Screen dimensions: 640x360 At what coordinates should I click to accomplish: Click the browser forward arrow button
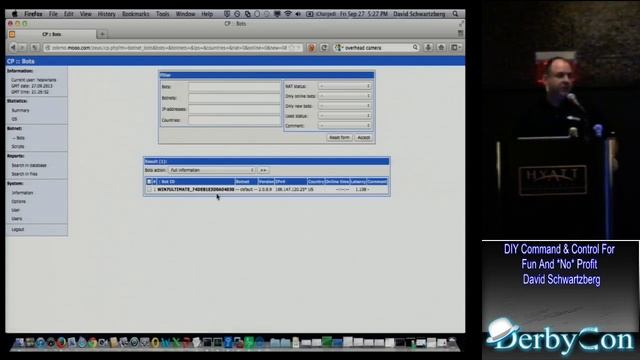click(x=23, y=48)
